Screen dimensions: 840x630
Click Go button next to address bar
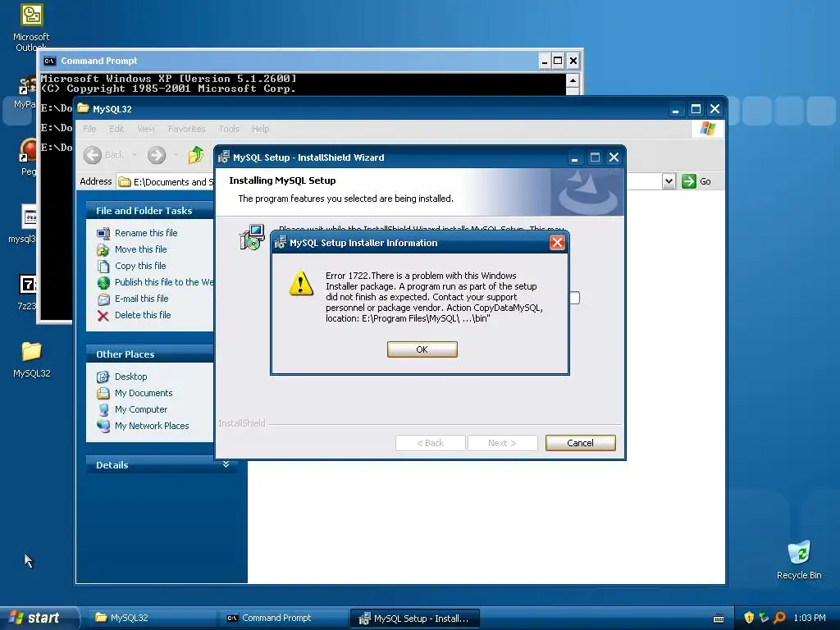tap(696, 181)
